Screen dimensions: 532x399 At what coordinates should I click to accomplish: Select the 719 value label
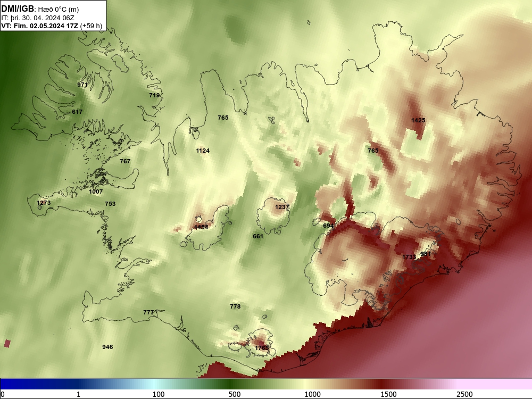(154, 95)
